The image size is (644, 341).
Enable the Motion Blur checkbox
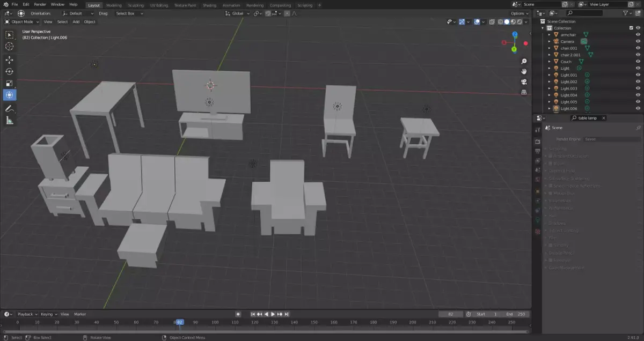(x=551, y=193)
